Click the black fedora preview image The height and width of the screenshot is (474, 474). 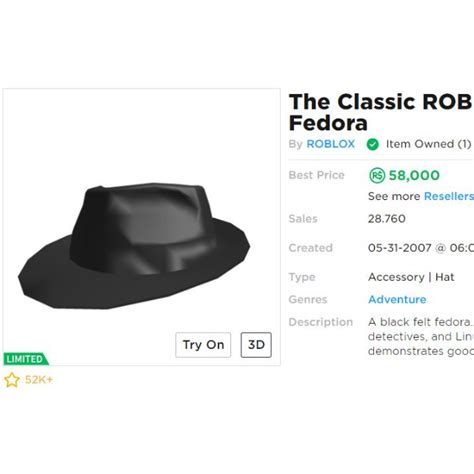(x=134, y=245)
